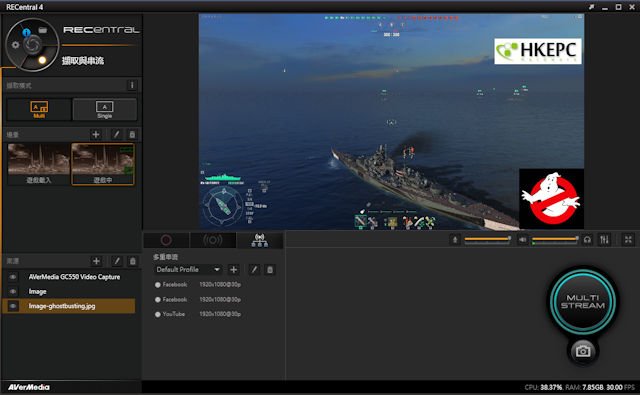Enter fullscreen preview mode
Screen dimensions: 640x395
629,240
